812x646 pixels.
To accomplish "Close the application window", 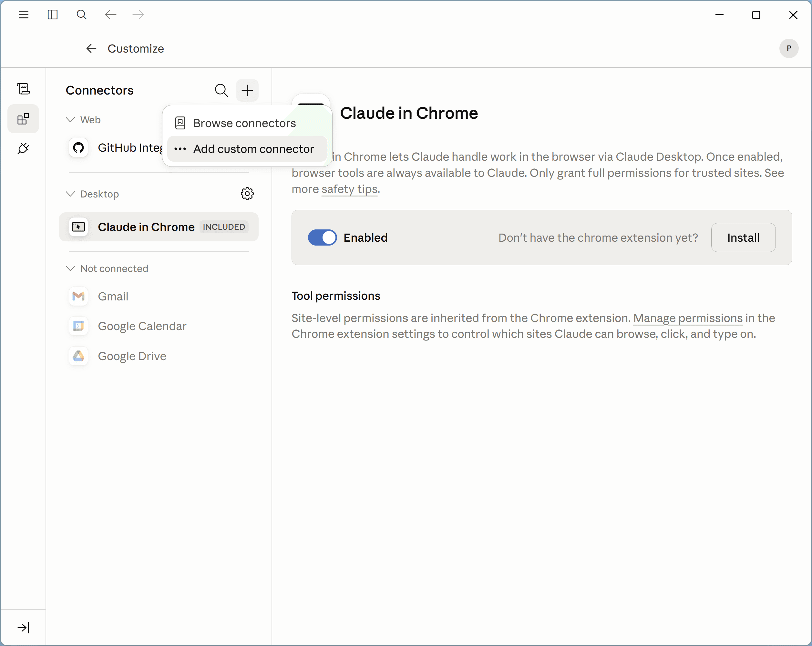I will tap(793, 15).
